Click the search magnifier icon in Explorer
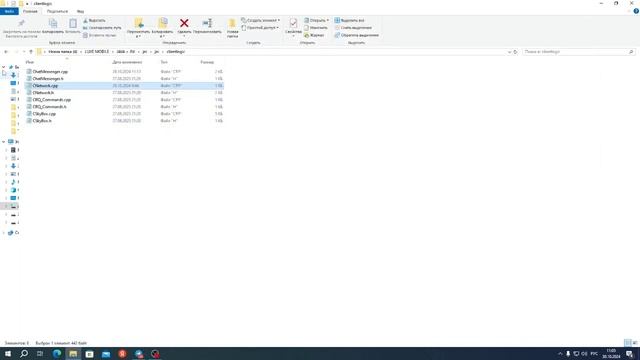 (x=631, y=52)
